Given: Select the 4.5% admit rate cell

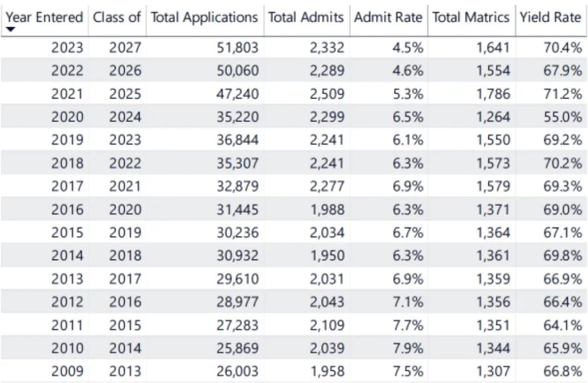Looking at the screenshot, I should [408, 47].
